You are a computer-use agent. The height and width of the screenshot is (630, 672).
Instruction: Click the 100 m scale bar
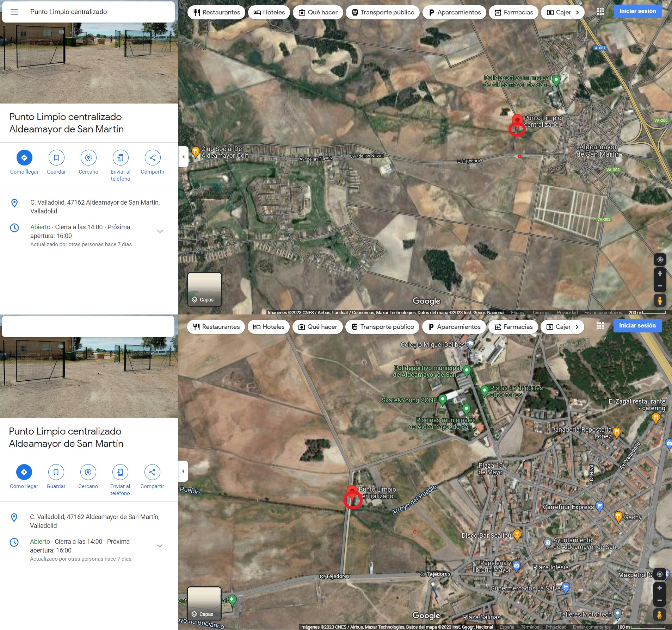(641, 627)
